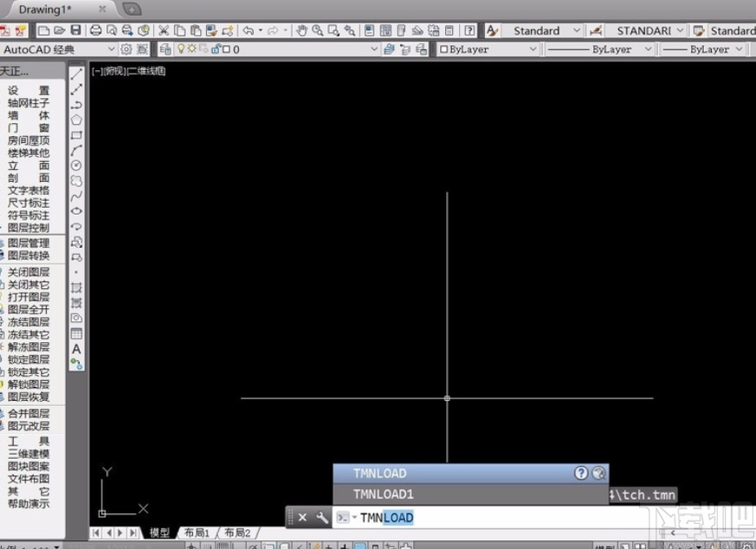The image size is (756, 549).
Task: Open the 房间屋顶 menu item
Action: click(29, 140)
